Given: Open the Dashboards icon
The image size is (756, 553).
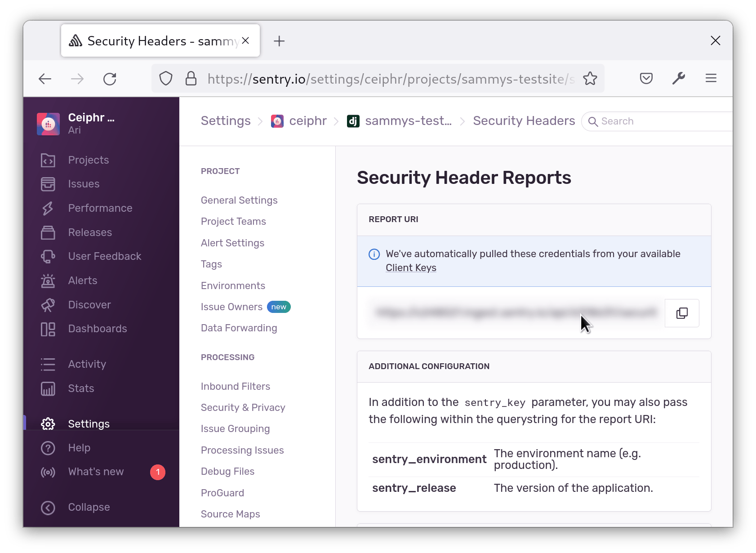Looking at the screenshot, I should click(48, 329).
